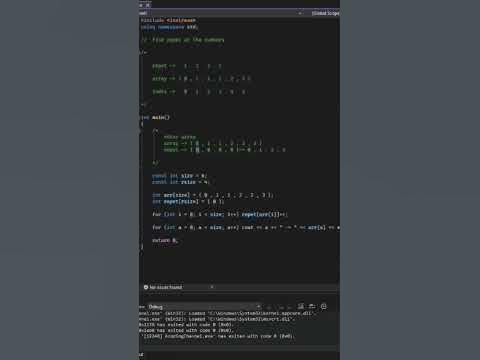The height and width of the screenshot is (360, 480).
Task: Click the int repet[rsize] initialization line
Action: coord(188,202)
